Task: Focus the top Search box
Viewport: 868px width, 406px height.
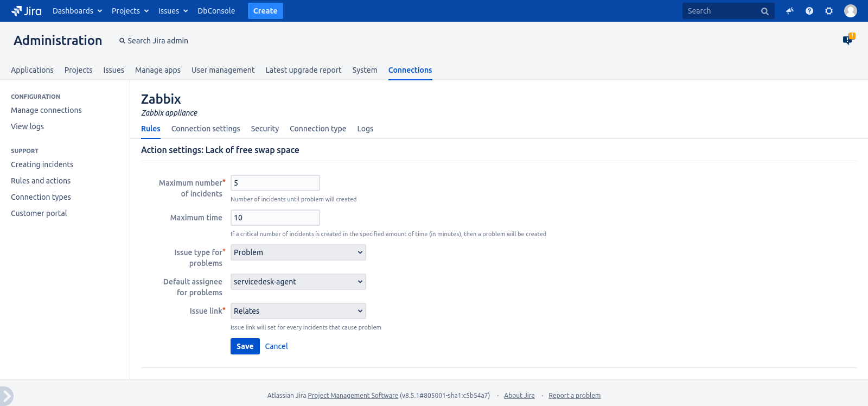Action: coord(729,11)
